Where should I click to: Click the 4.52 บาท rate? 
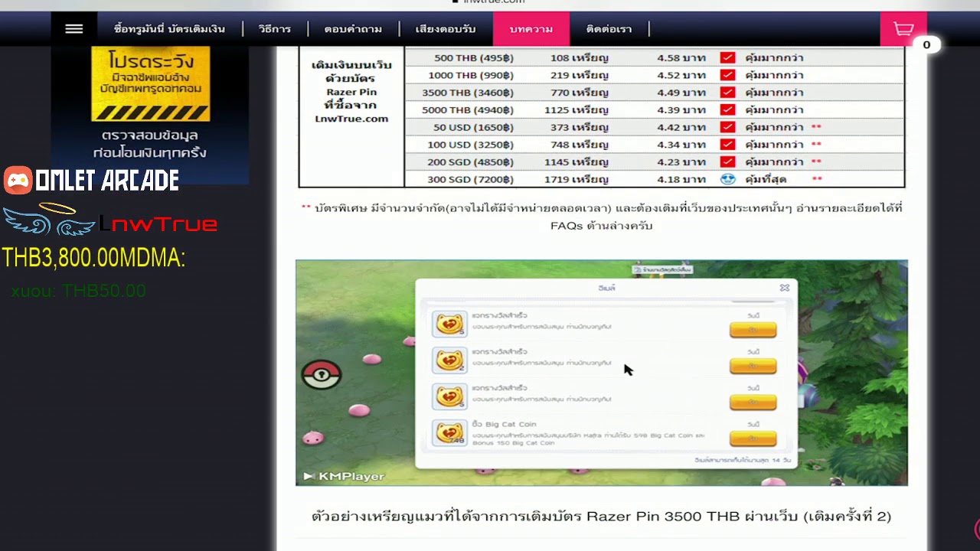pyautogui.click(x=681, y=75)
